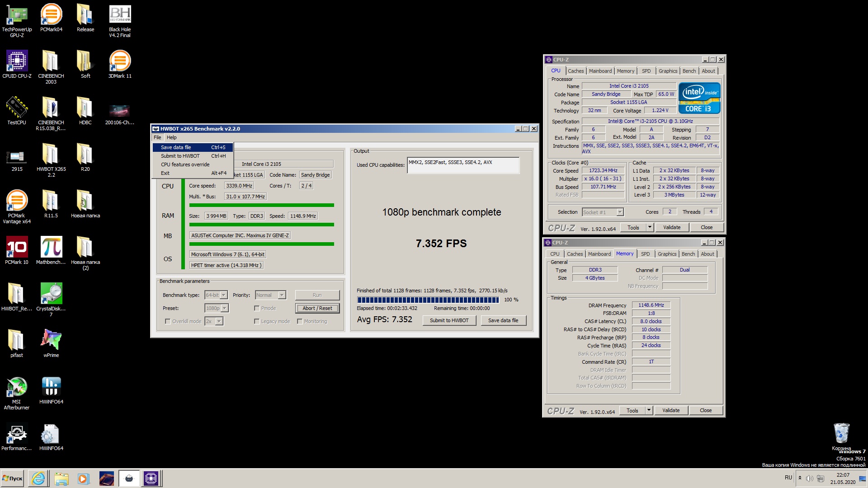Open CINEBENCH R15.038 folder icon
The image size is (868, 488).
click(x=51, y=113)
